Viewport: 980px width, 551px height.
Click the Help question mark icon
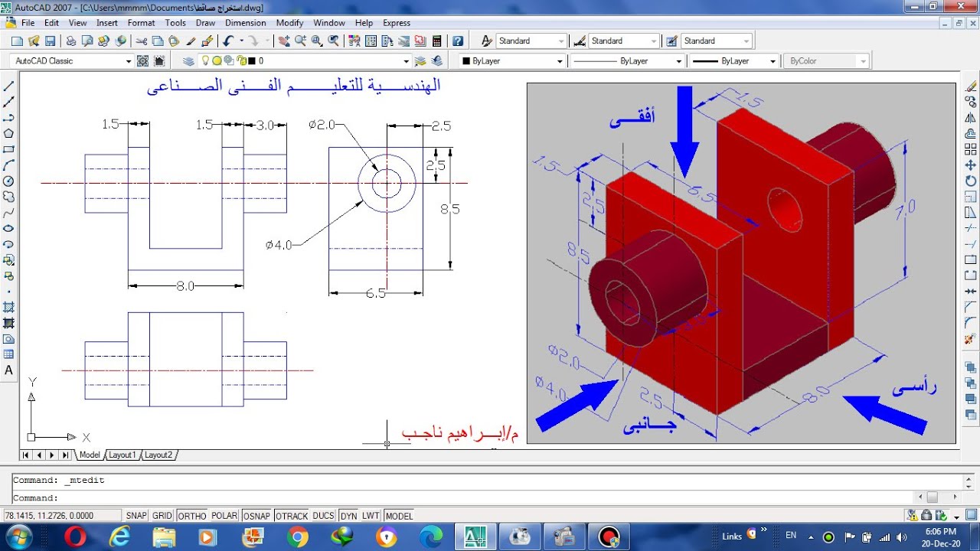click(457, 41)
